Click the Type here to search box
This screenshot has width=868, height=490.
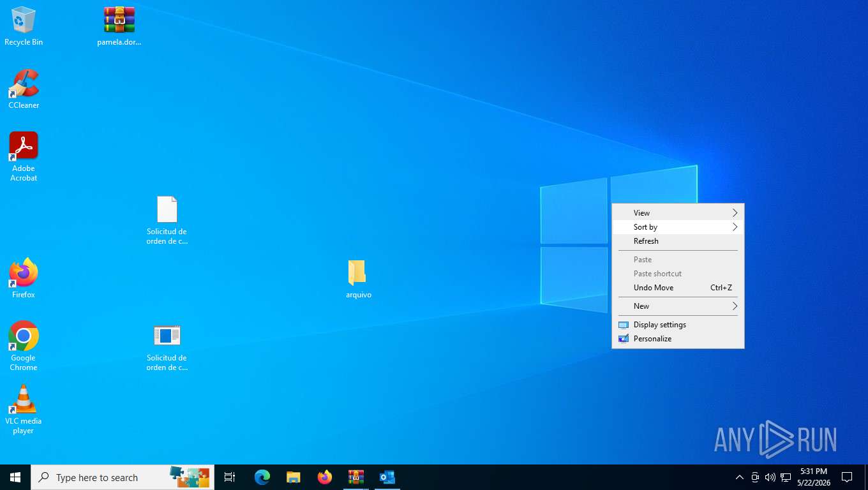point(123,477)
